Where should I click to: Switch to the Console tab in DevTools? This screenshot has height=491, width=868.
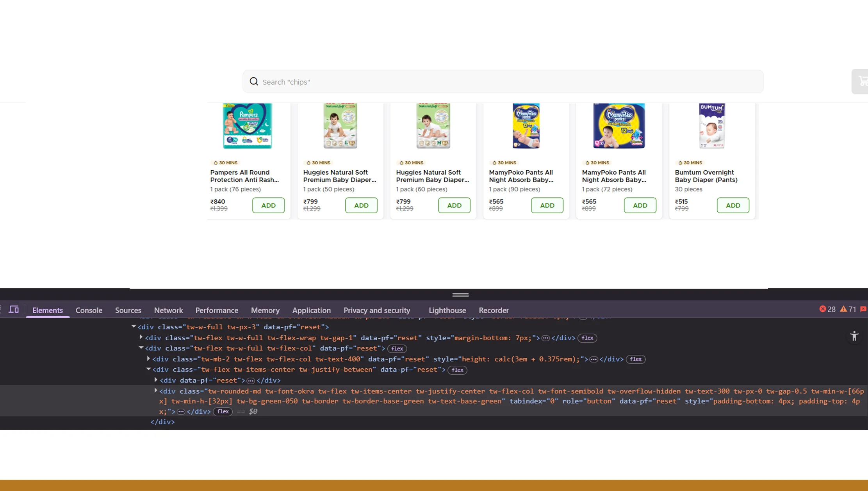[x=89, y=310]
